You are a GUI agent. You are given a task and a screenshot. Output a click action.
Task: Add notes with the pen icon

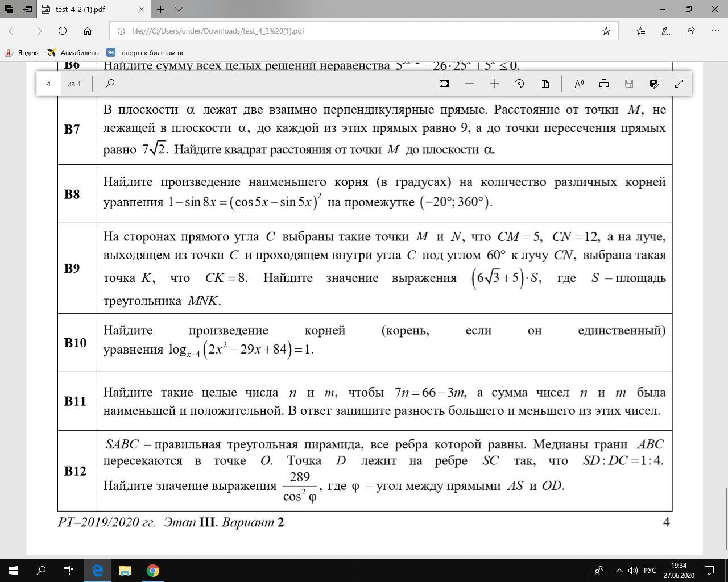(x=665, y=31)
